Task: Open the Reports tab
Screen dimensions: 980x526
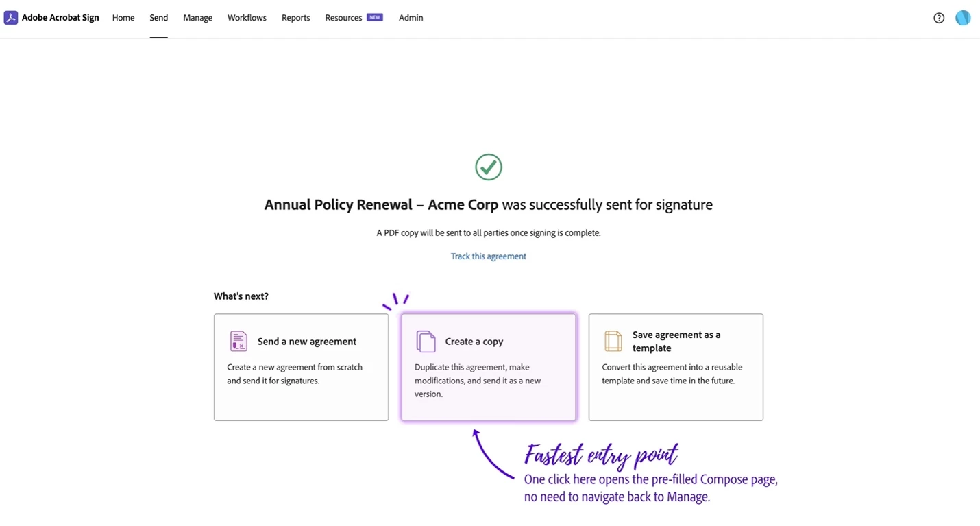Action: (x=296, y=18)
